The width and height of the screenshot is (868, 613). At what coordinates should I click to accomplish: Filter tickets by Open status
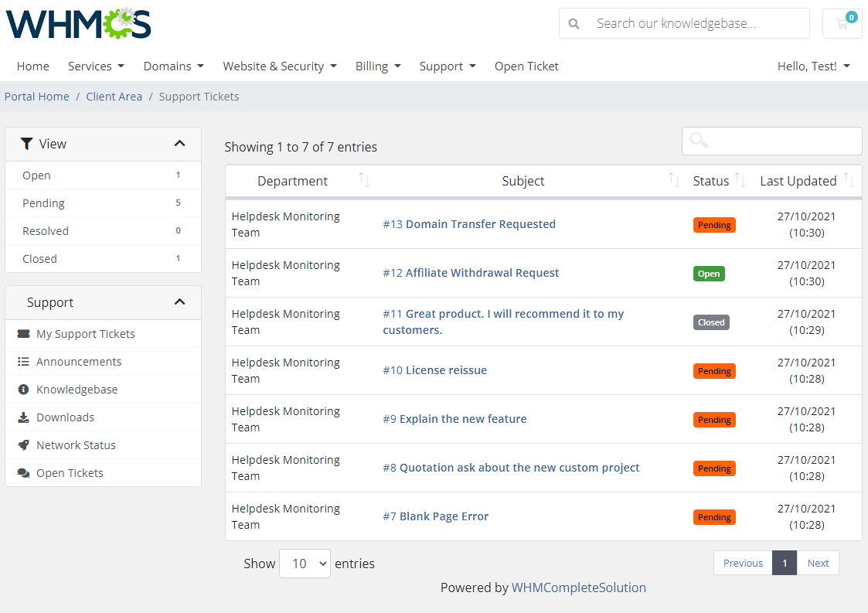click(x=103, y=175)
